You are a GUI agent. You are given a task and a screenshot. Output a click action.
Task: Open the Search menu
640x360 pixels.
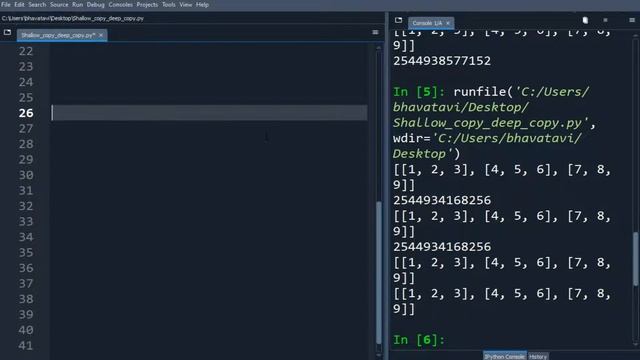[x=37, y=4]
